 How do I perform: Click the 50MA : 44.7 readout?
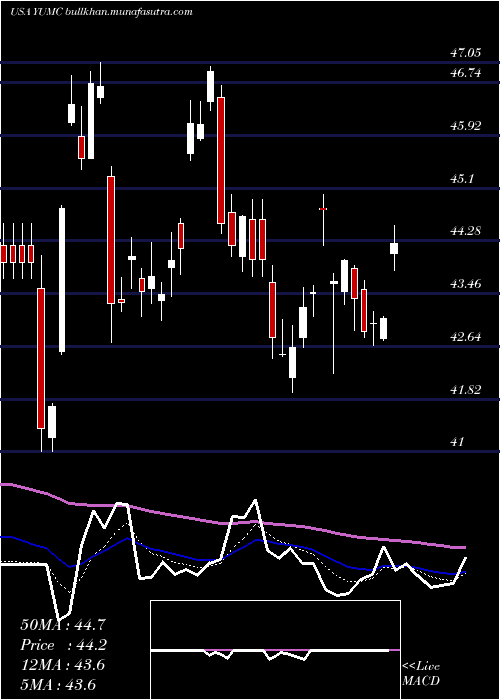point(63,625)
